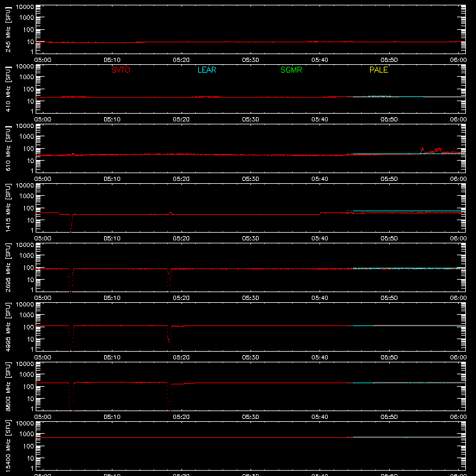Click 05:00 tick under the 245 MHz panel
Image resolution: width=476 pixels, height=476 pixels.
(43, 60)
